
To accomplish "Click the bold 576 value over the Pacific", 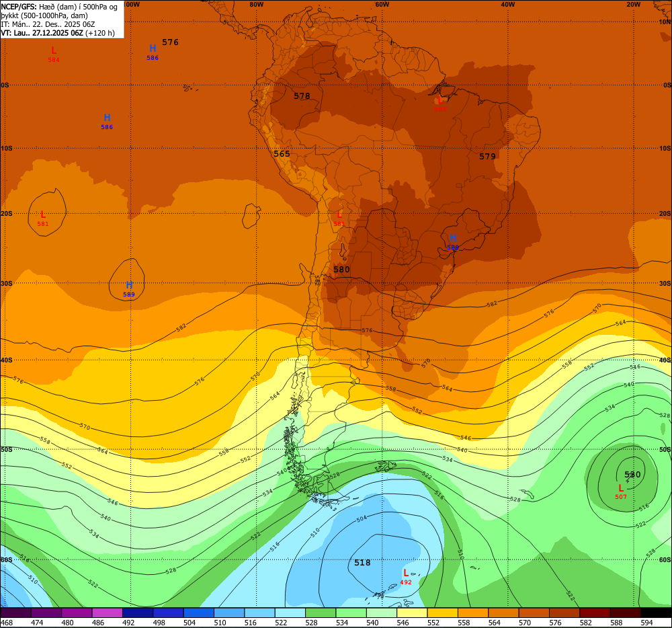I will click(x=170, y=42).
